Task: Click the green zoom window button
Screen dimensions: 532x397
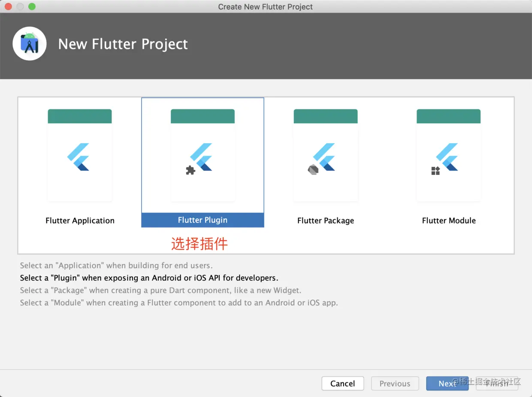Action: (32, 6)
